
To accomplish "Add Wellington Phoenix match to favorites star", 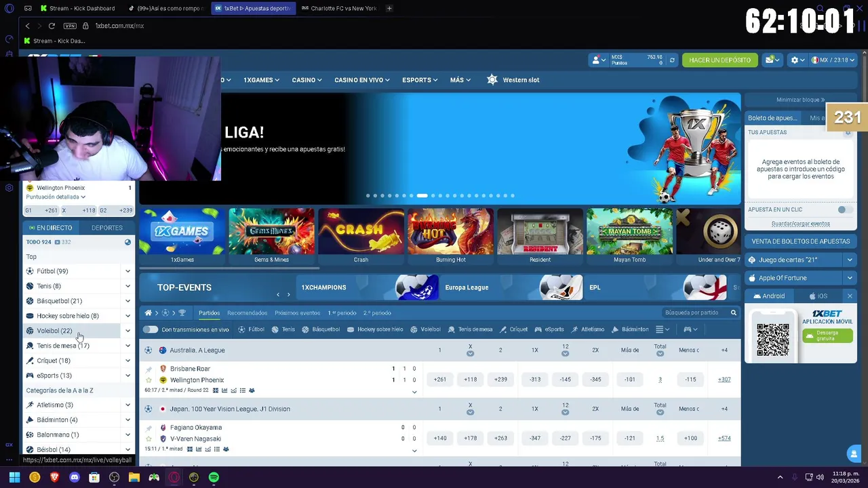I will pos(149,380).
